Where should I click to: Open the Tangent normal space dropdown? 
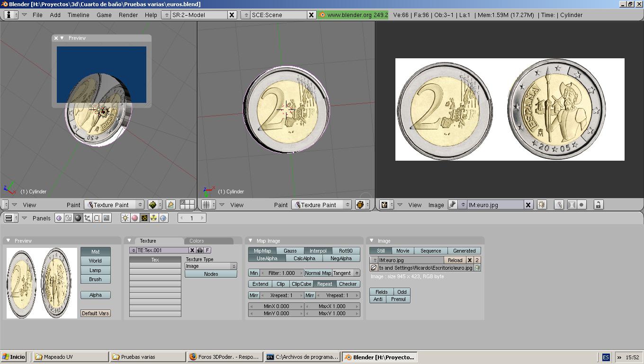coord(346,273)
